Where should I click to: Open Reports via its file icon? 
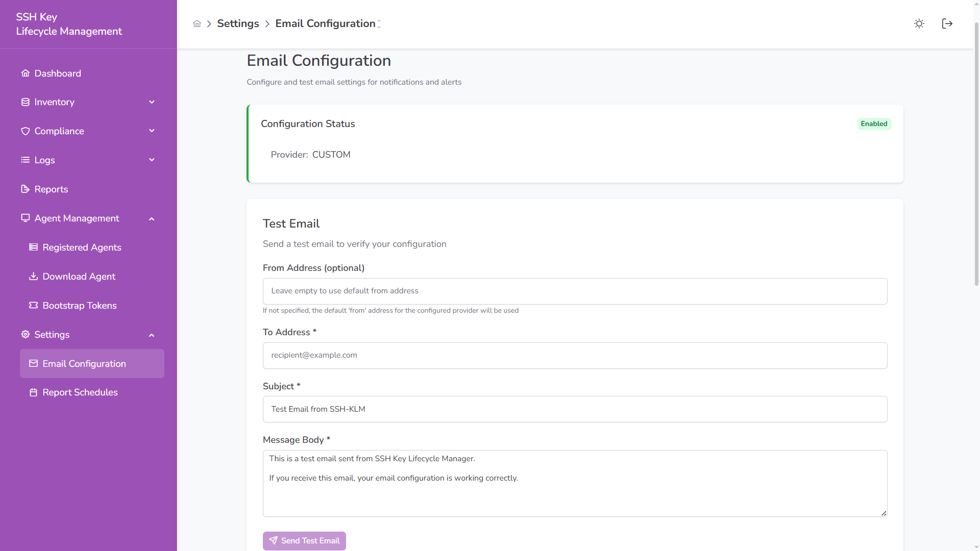point(25,189)
